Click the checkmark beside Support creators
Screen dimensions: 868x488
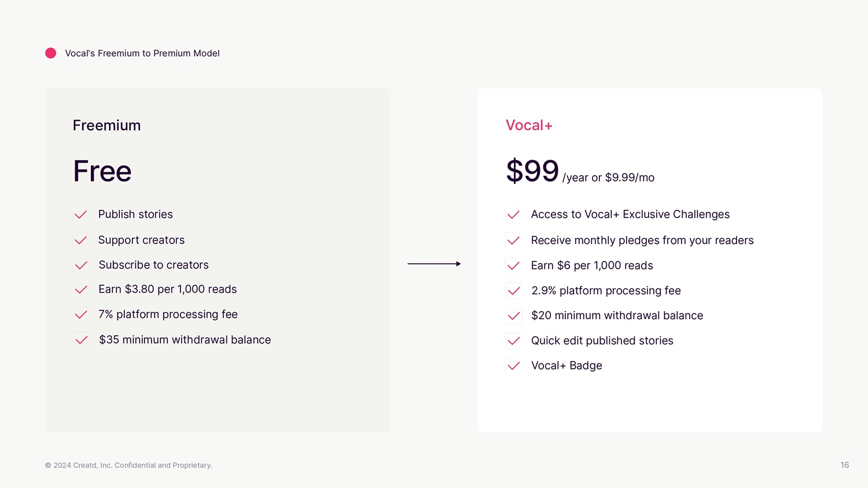pyautogui.click(x=81, y=240)
